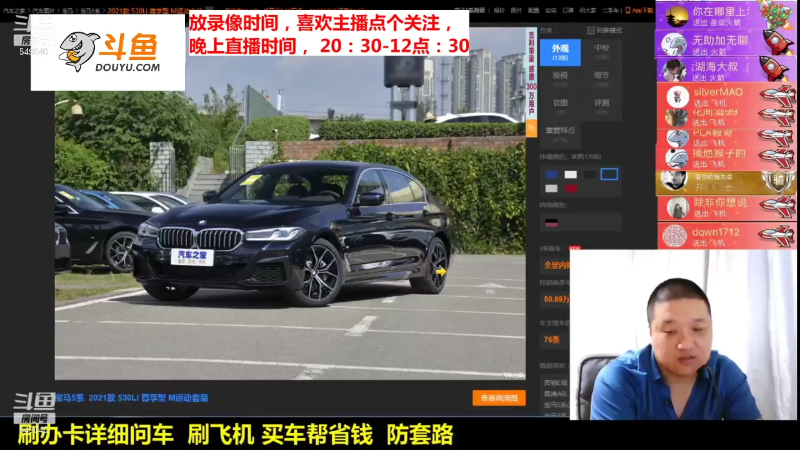Screen dimensions: 800x450
Task: Pick the red exterior color swatch
Action: click(x=570, y=188)
